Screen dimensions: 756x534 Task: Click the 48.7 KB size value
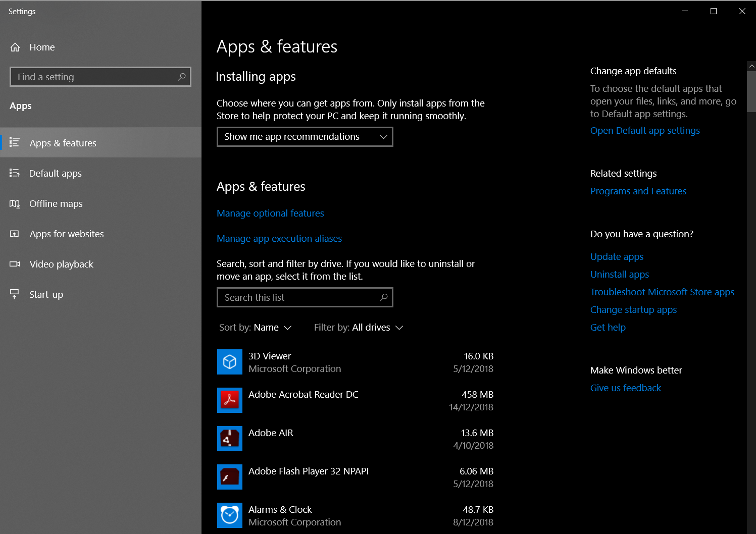(478, 510)
